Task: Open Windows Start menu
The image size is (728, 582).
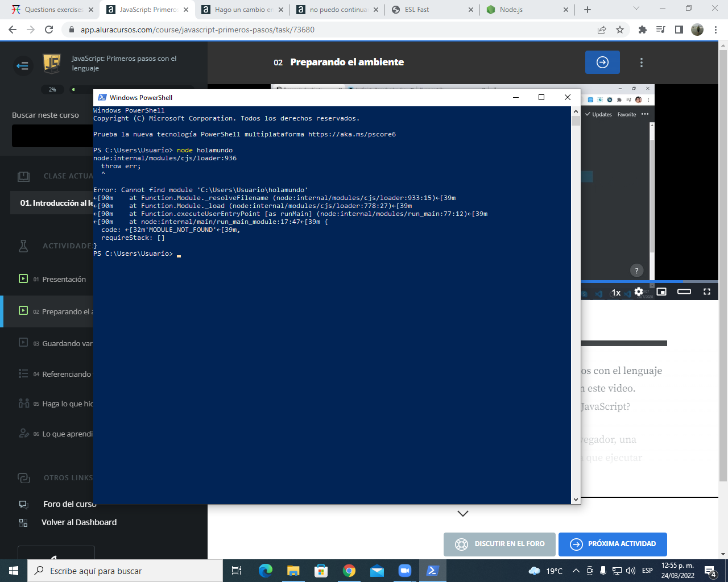Action: (14, 571)
